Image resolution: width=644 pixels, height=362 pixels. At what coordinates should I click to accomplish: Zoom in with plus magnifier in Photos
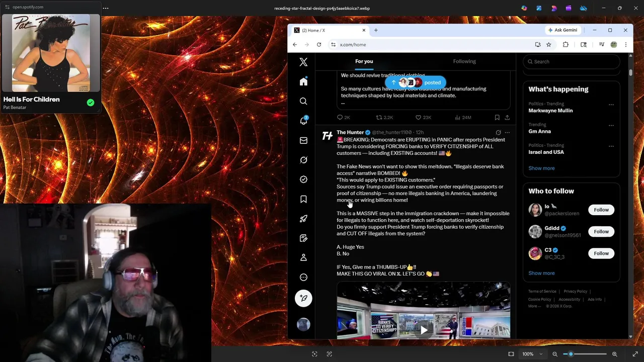pos(614,354)
